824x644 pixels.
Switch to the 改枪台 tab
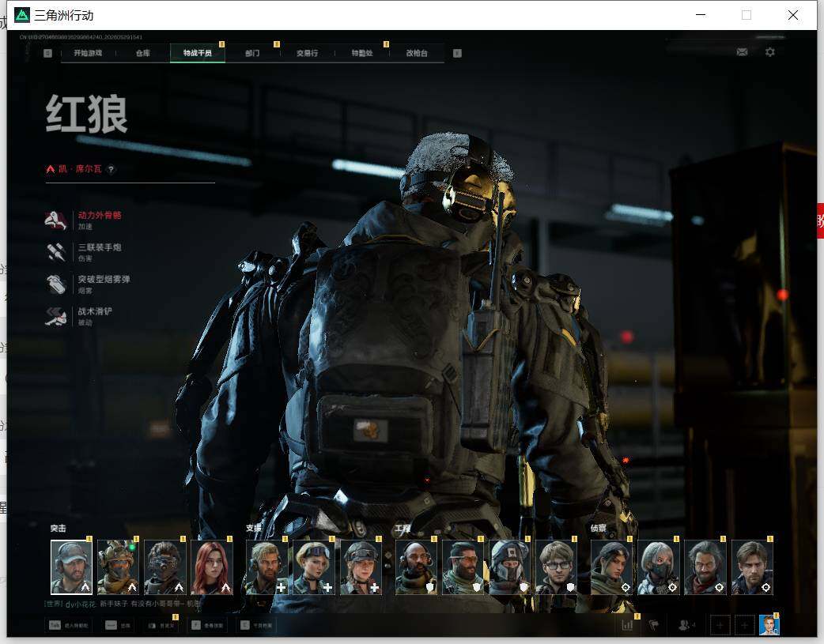417,53
